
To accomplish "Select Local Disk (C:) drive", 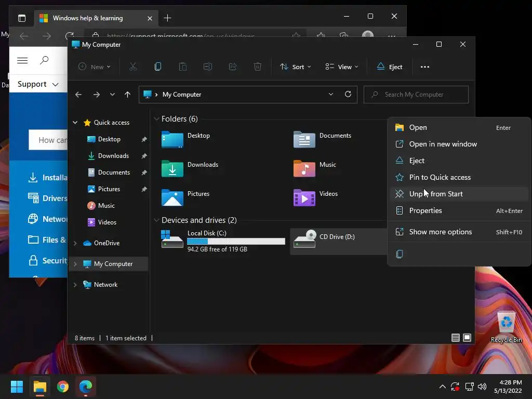I will 223,241.
